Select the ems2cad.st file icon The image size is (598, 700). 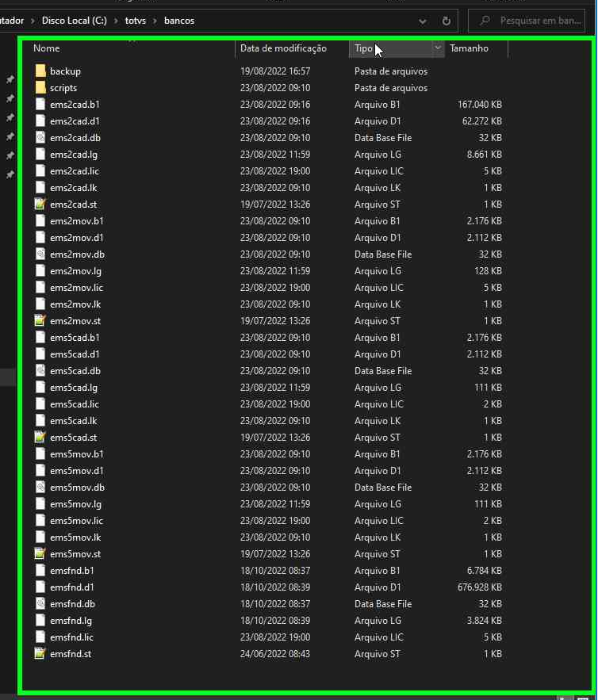coord(40,204)
